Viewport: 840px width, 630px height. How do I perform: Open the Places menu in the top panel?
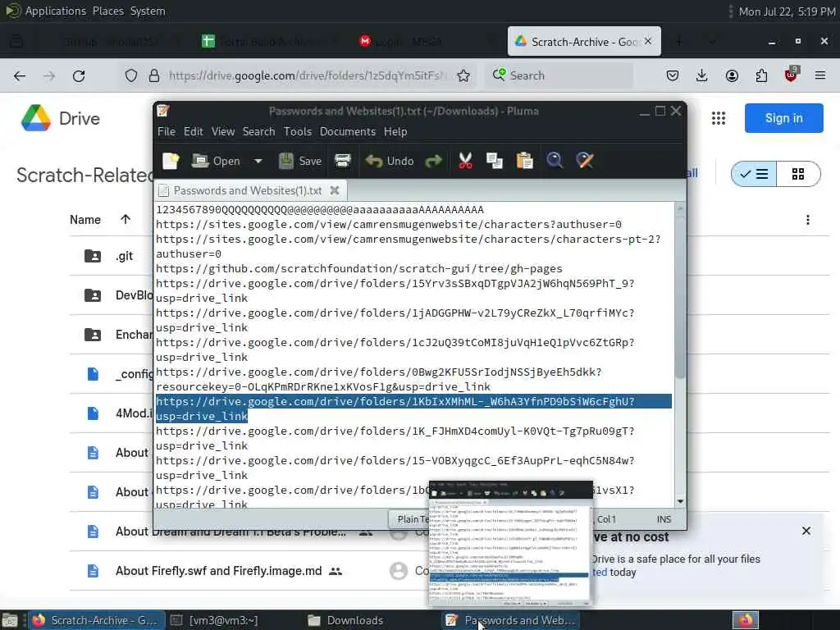pos(107,11)
